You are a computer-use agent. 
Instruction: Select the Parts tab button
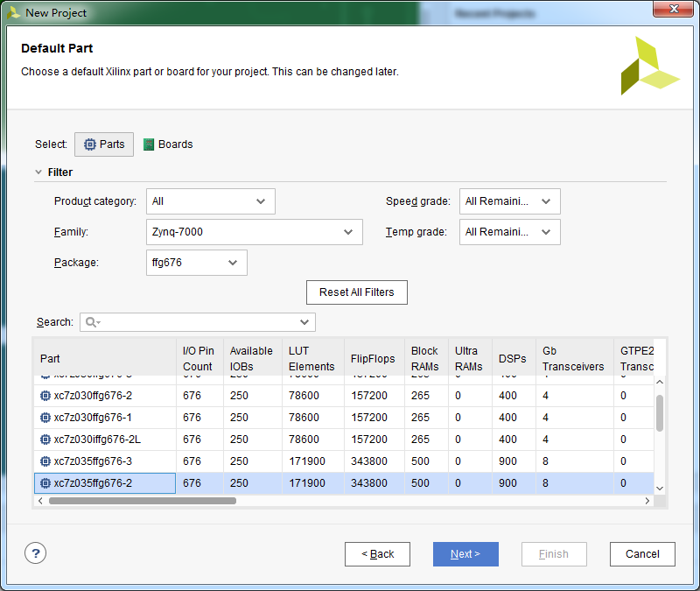[103, 144]
